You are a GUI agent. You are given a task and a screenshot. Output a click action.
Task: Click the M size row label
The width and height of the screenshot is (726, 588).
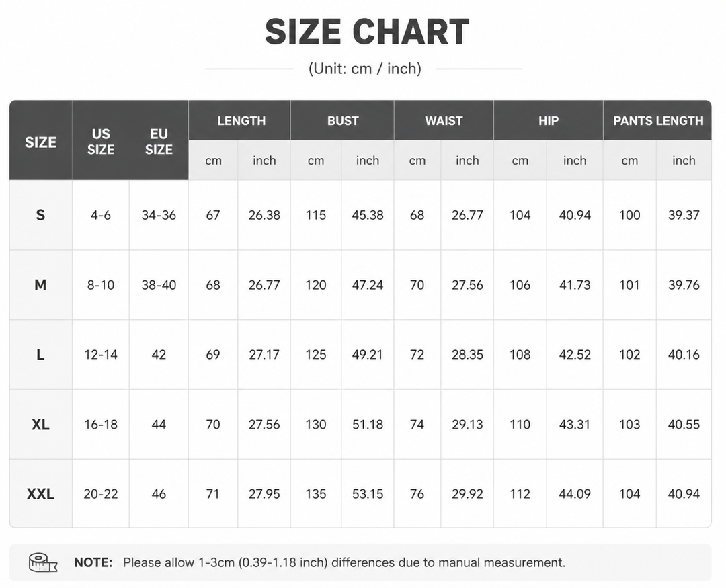click(41, 285)
